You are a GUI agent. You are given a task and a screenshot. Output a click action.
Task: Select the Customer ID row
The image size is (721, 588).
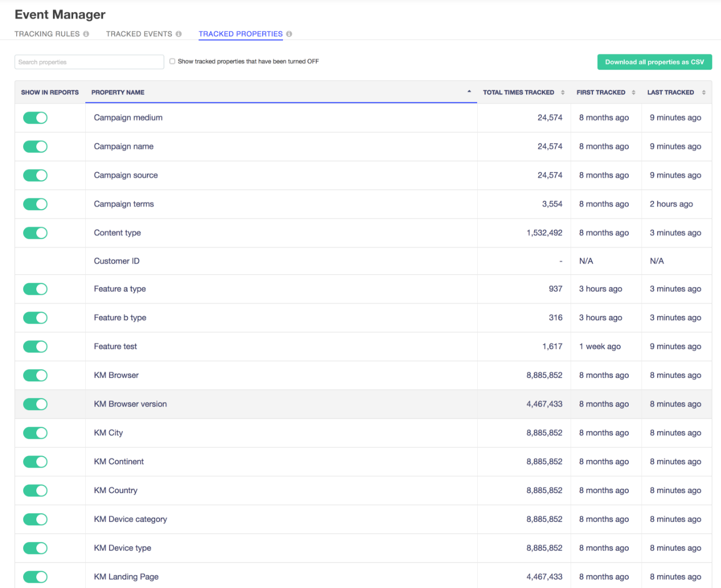pyautogui.click(x=116, y=261)
